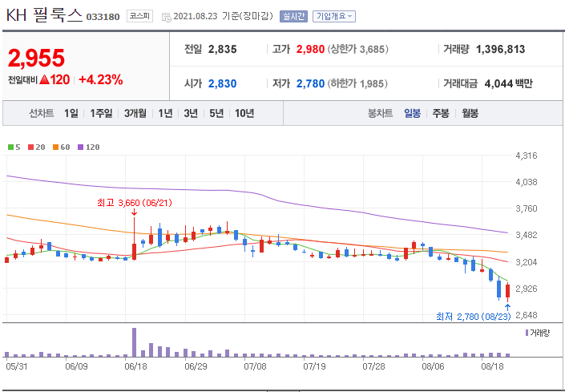Click the 거래대금 value 4,044 백만
The height and width of the screenshot is (392, 565).
coord(508,84)
